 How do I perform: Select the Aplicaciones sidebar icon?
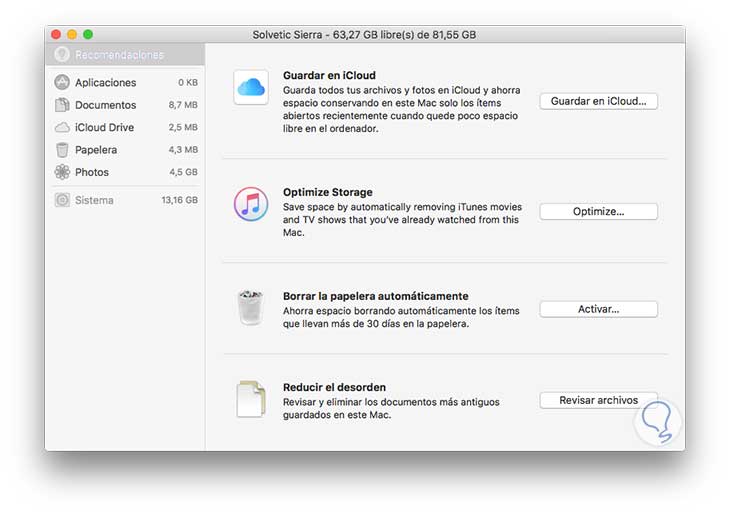[62, 82]
